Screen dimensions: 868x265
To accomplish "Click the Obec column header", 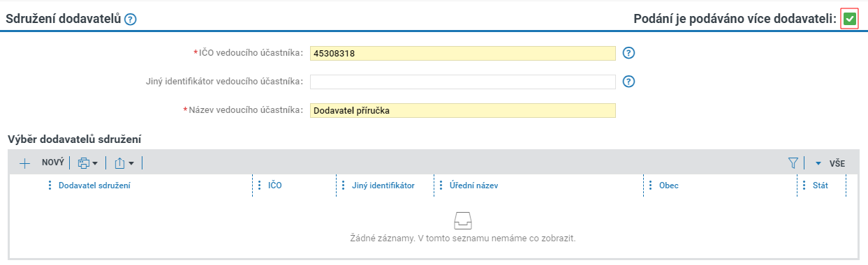I will tap(668, 185).
